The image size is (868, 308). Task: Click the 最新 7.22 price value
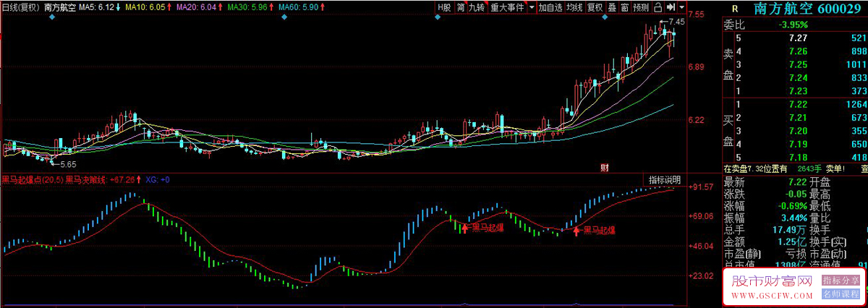pyautogui.click(x=798, y=181)
